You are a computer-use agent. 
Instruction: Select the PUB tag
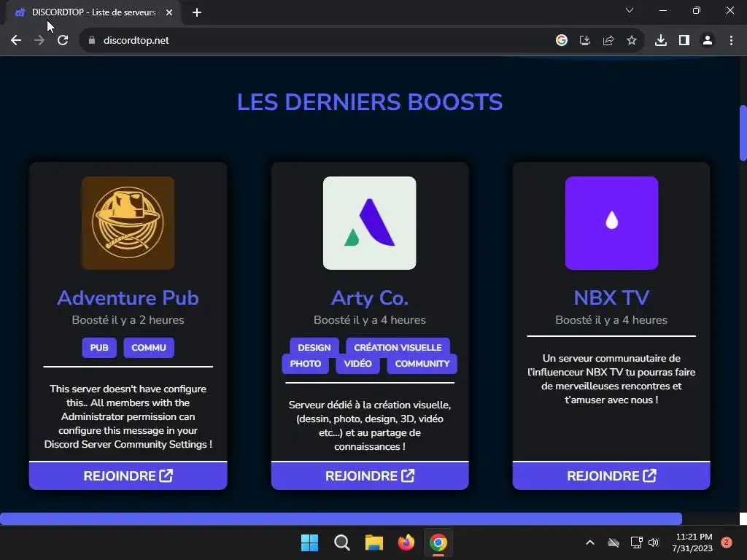pos(99,348)
